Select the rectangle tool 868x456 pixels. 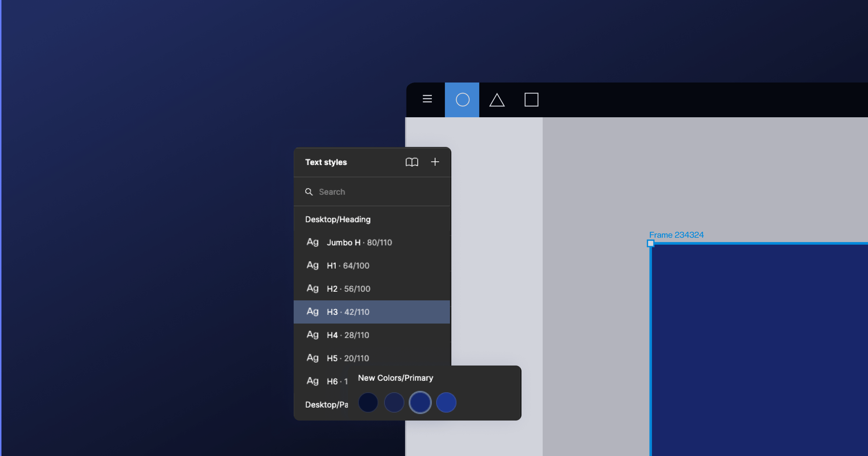[x=531, y=100]
